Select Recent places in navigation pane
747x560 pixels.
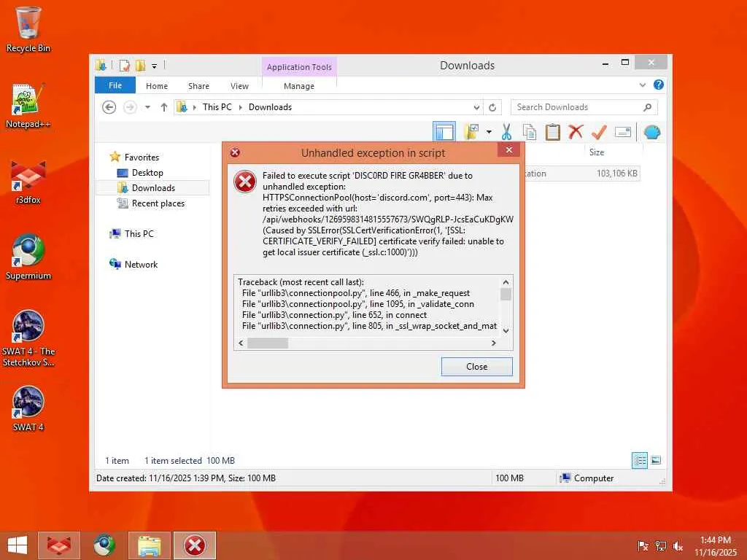(x=158, y=203)
